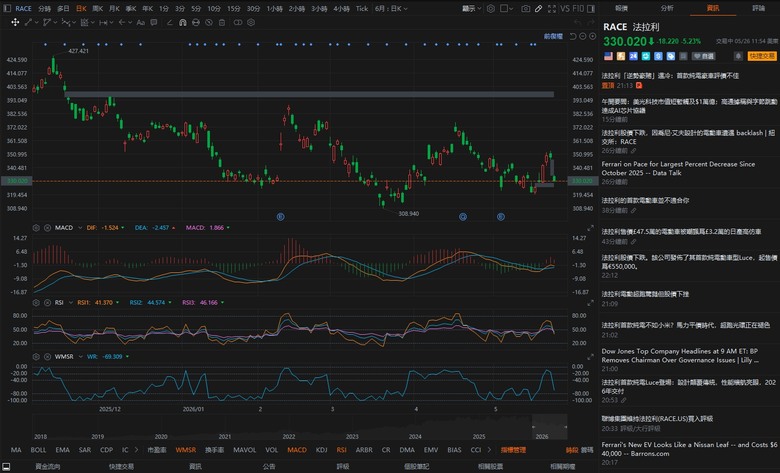Close the MACD indicator panel
780x473 pixels.
[47, 228]
